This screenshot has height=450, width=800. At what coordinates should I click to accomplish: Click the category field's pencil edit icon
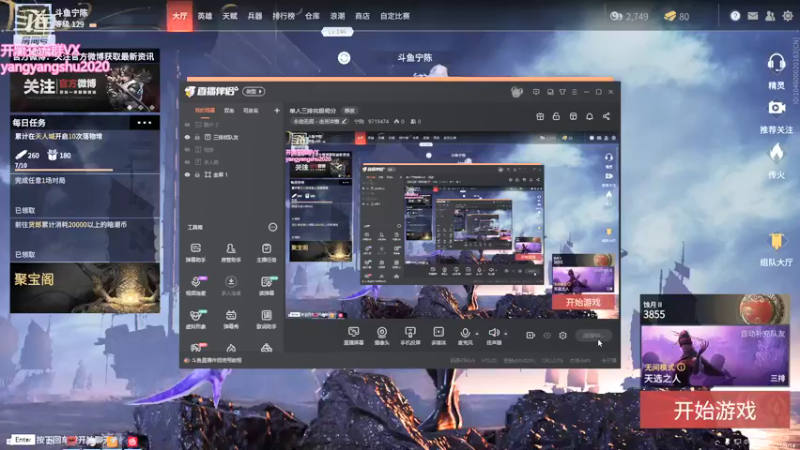point(344,121)
